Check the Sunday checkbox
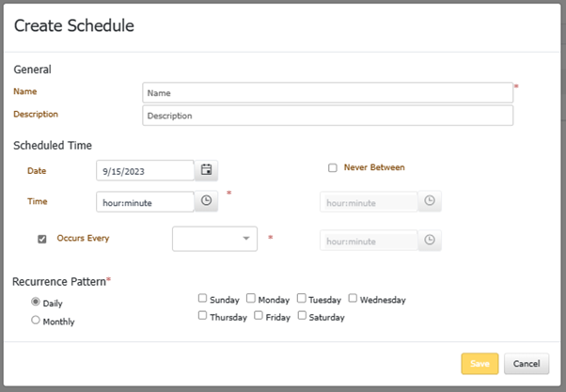Screen dimensions: 566x392 pyautogui.click(x=203, y=299)
